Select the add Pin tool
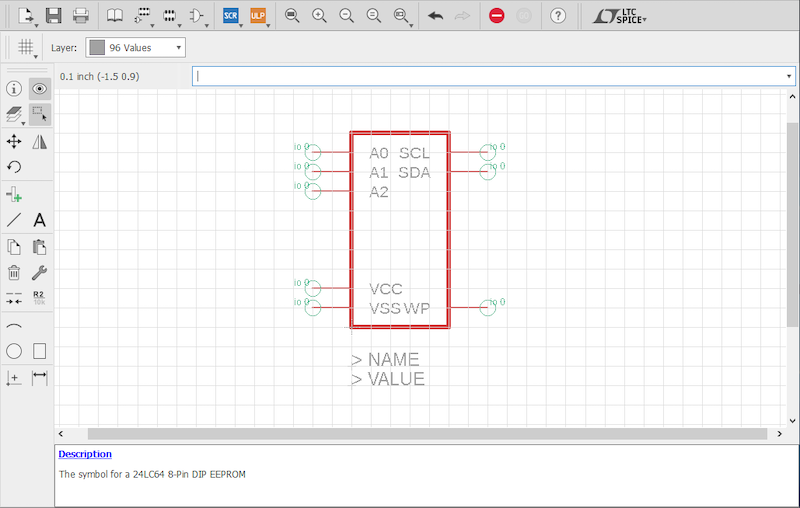 [14, 194]
